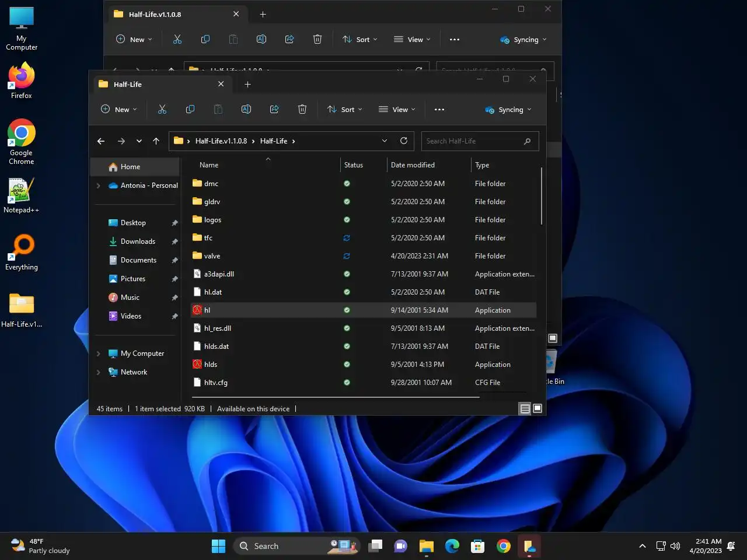This screenshot has height=560, width=747.
Task: Go up one folder level arrow
Action: tap(156, 141)
